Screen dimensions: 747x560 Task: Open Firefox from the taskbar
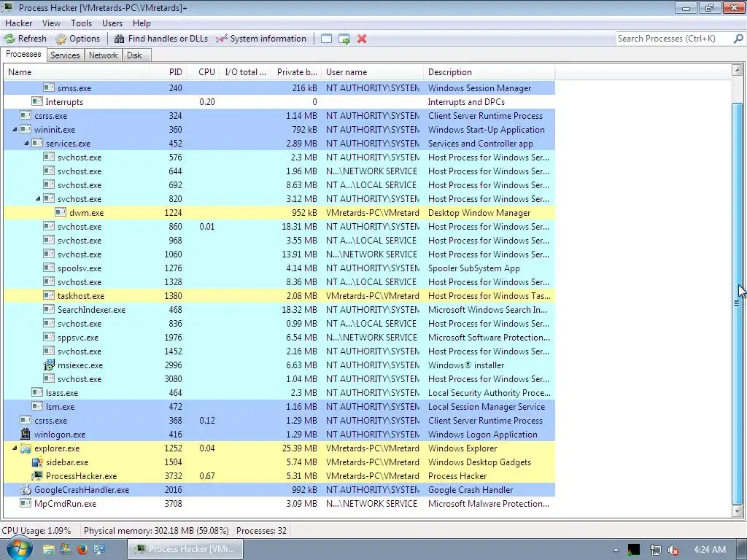pyautogui.click(x=82, y=549)
